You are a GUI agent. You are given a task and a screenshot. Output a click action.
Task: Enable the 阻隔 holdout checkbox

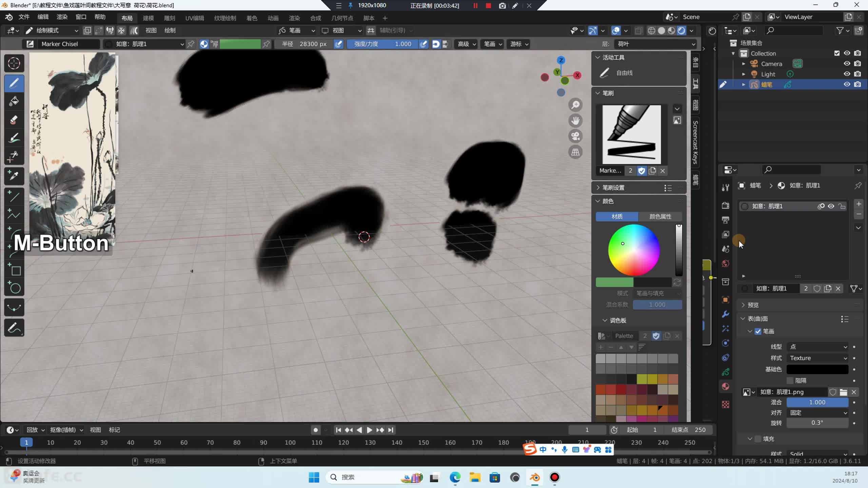pos(790,381)
